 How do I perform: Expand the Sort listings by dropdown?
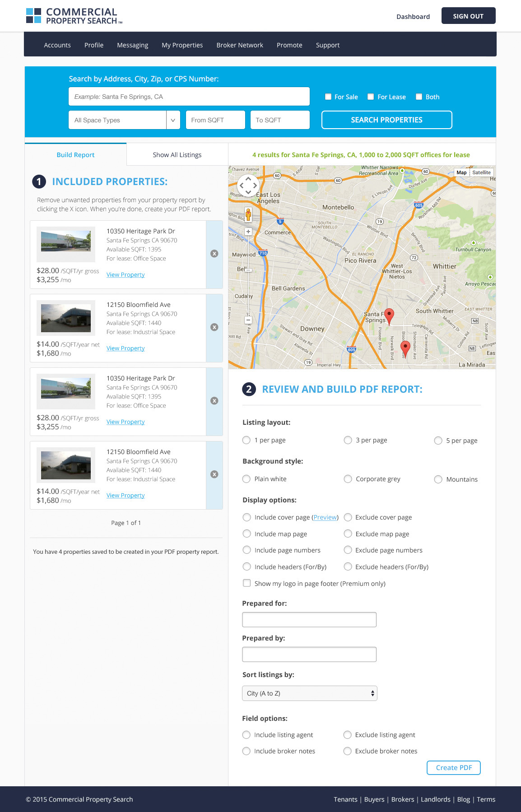(x=309, y=693)
